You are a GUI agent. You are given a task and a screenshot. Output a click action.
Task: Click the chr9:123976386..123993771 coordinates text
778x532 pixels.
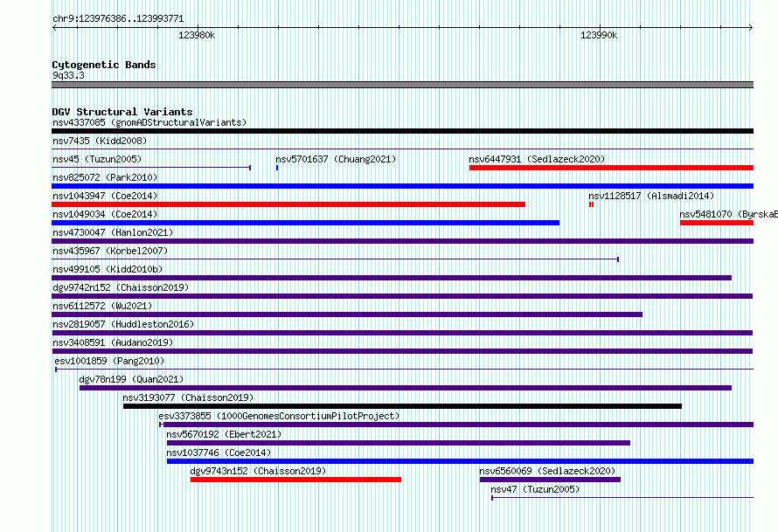tap(118, 18)
